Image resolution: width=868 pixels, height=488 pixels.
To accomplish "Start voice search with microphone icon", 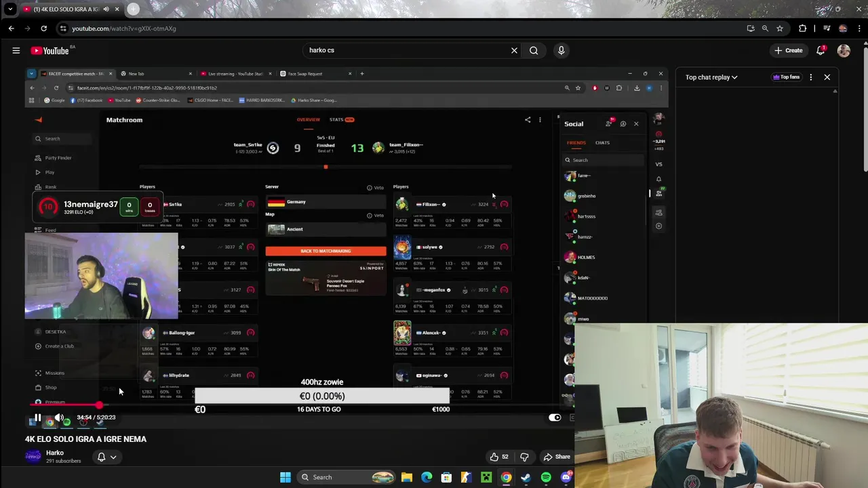I will [x=561, y=50].
